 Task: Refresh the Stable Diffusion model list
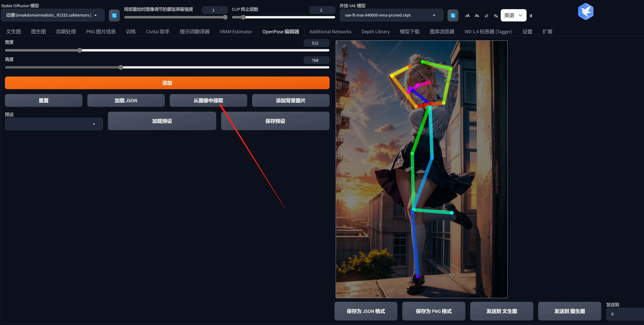coord(114,15)
